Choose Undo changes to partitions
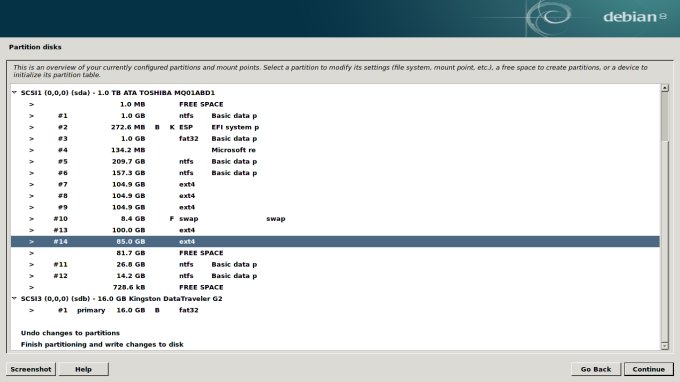The image size is (680, 382). (x=70, y=333)
